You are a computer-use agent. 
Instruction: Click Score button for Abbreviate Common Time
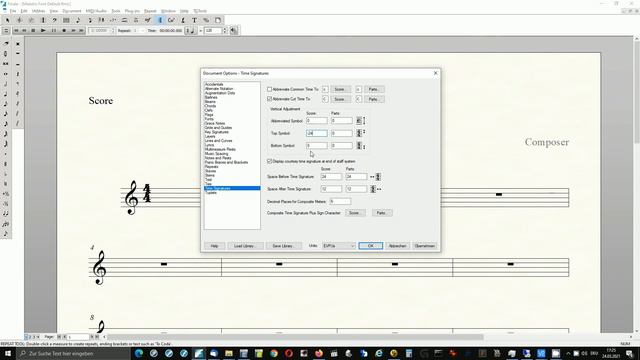pos(340,89)
